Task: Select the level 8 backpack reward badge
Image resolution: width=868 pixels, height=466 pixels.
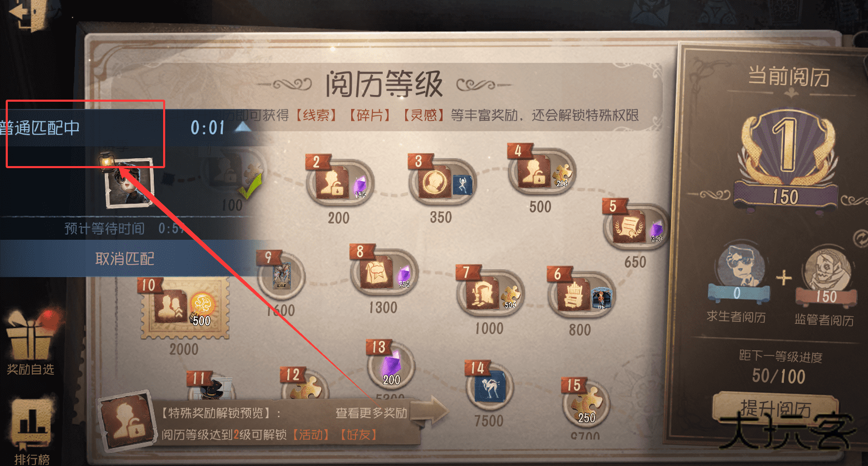Action: tap(383, 272)
